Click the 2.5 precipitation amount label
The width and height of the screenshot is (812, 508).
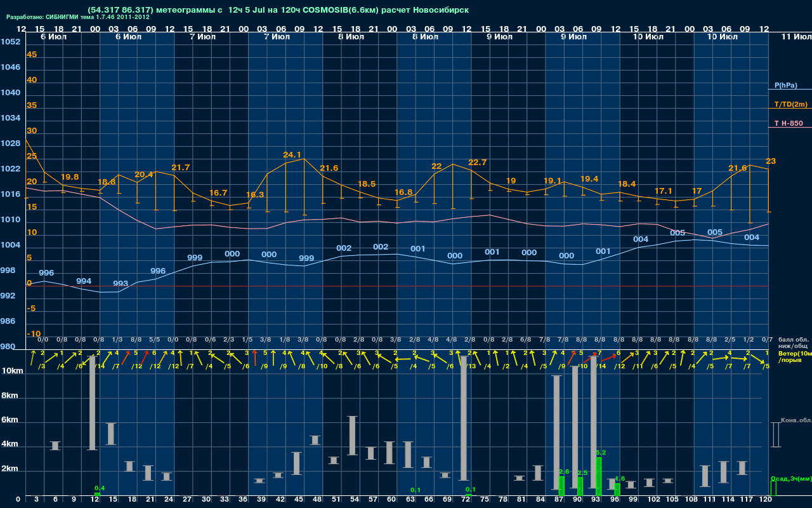tap(582, 473)
